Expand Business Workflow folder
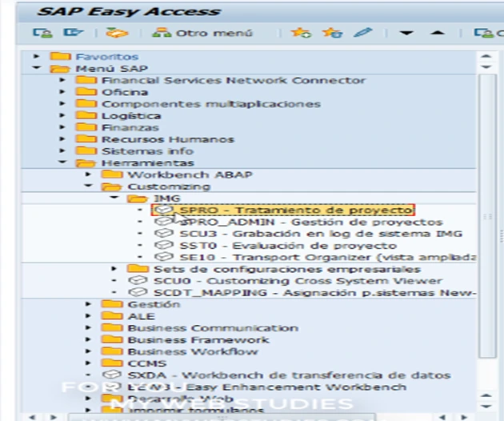Image resolution: width=504 pixels, height=421 pixels. tap(88, 351)
